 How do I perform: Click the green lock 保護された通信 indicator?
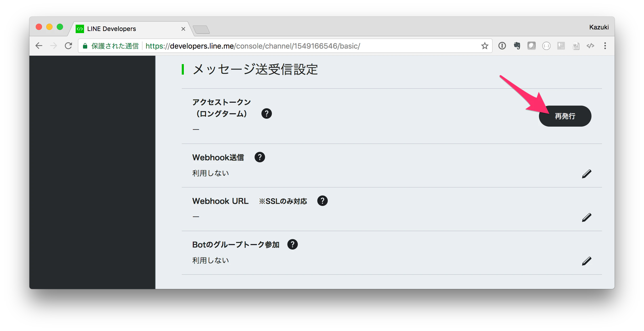[111, 46]
